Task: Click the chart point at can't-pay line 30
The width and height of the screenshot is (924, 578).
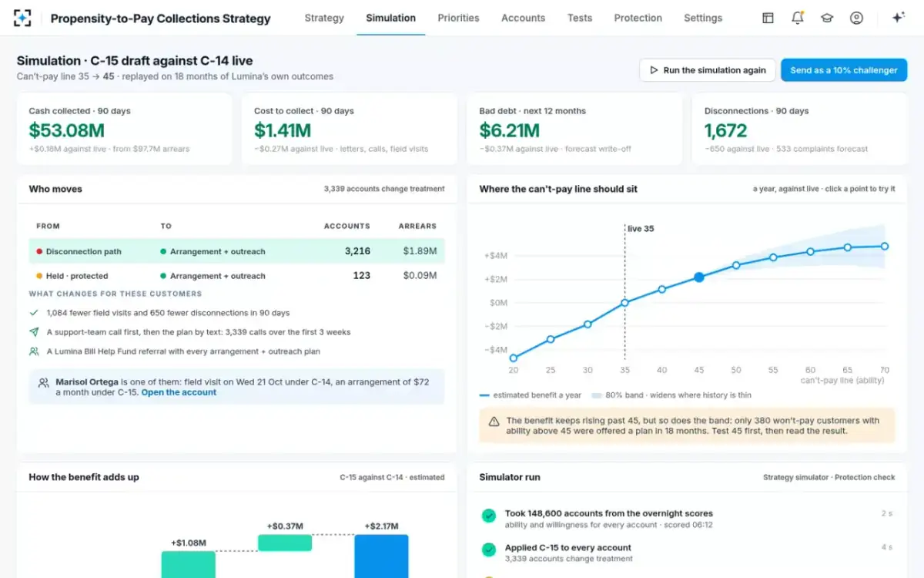Action: [588, 324]
